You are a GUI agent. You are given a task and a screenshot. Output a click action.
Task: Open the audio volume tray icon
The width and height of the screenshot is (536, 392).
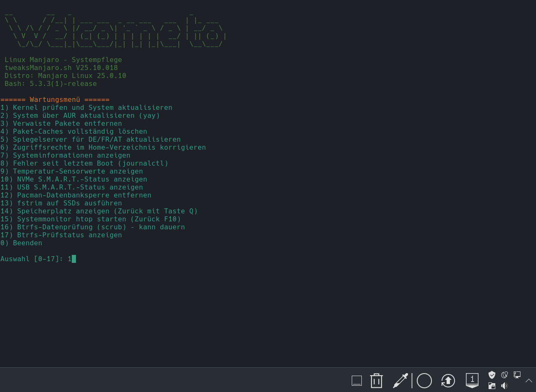(x=505, y=386)
